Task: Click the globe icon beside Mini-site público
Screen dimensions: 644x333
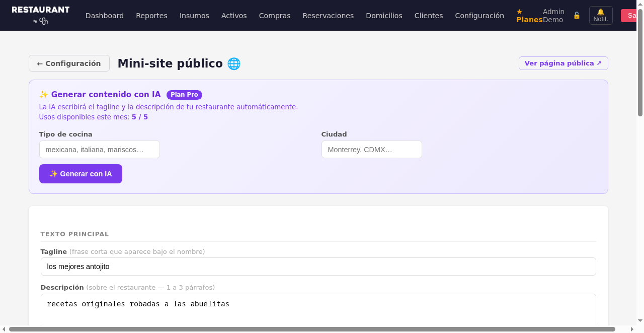Action: click(233, 63)
